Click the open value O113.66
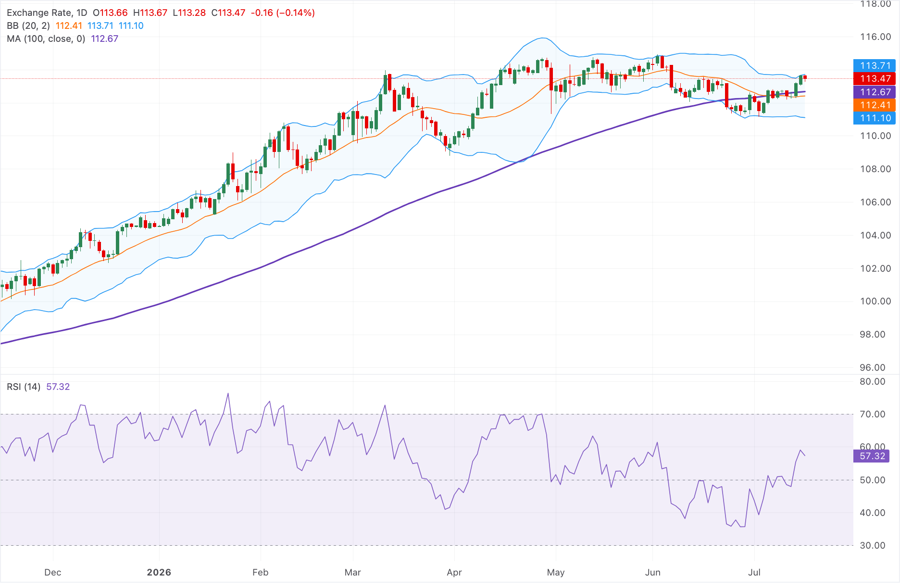The width and height of the screenshot is (900, 588). coord(111,13)
